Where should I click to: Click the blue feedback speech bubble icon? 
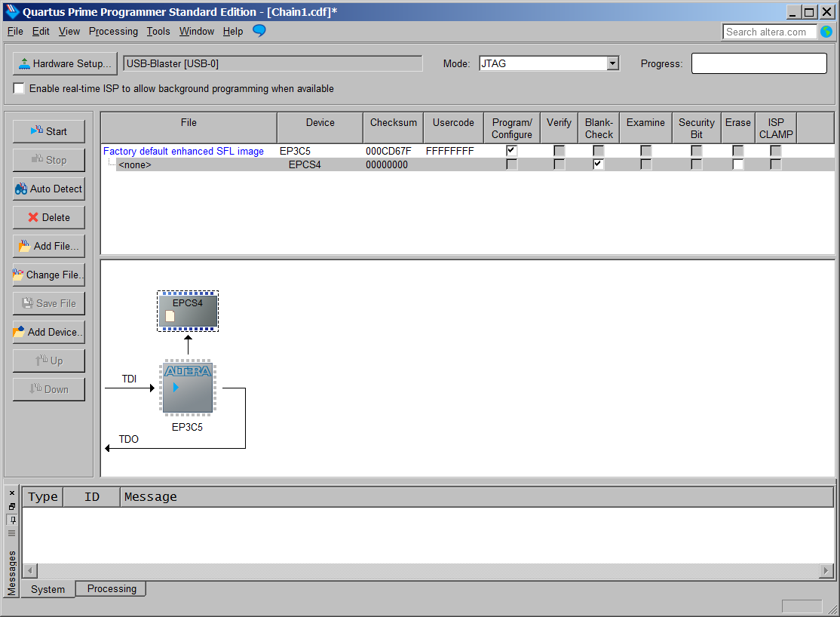point(259,31)
